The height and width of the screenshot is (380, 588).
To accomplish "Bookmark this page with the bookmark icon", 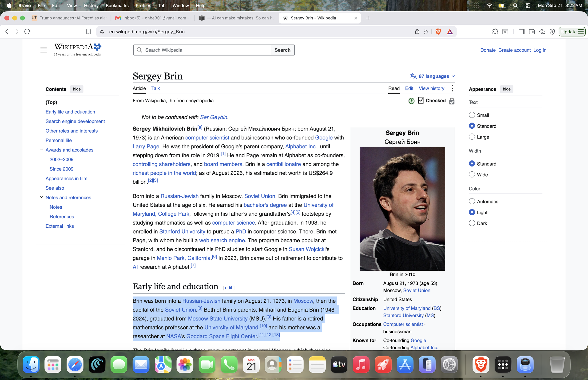I will click(88, 32).
